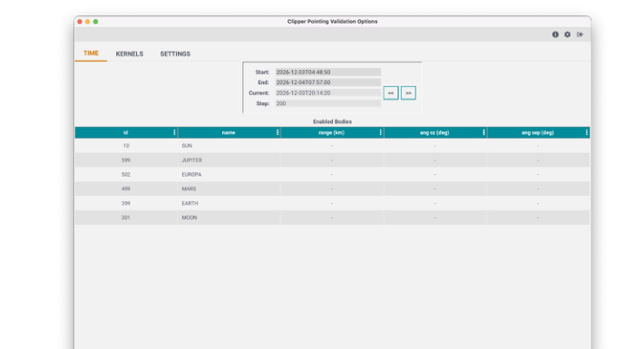Viewport: 644px width, 349px height.
Task: Click id cell 301
Action: coord(126,218)
